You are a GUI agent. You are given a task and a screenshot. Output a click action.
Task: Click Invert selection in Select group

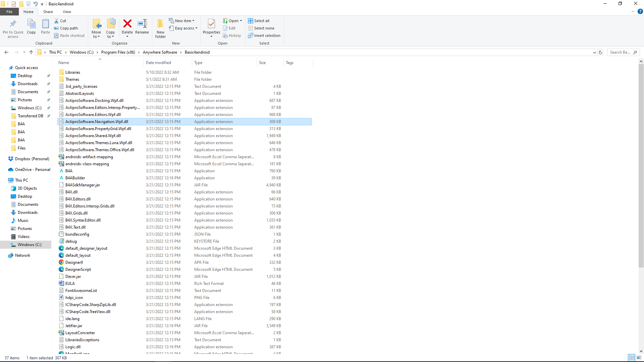pos(264,36)
